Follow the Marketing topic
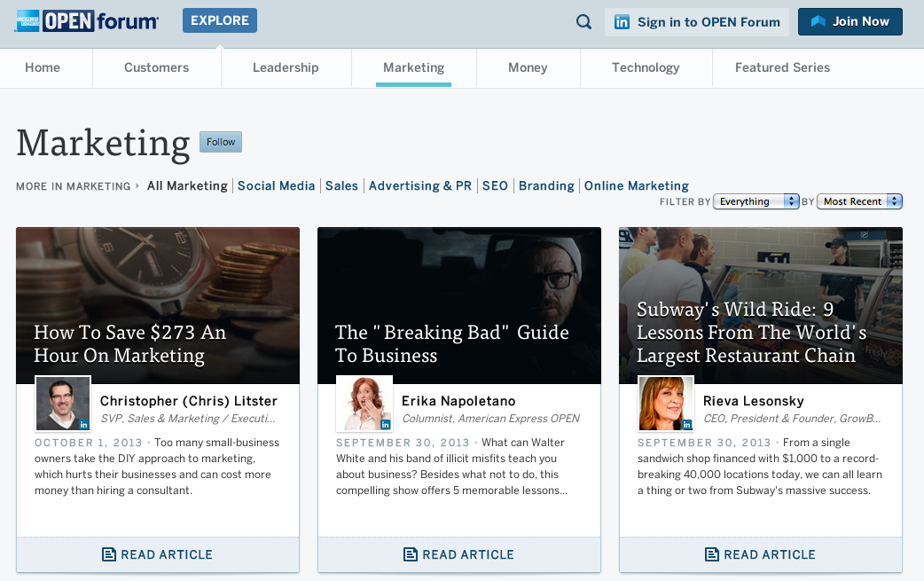Viewport: 924px width, 581px height. pos(221,142)
